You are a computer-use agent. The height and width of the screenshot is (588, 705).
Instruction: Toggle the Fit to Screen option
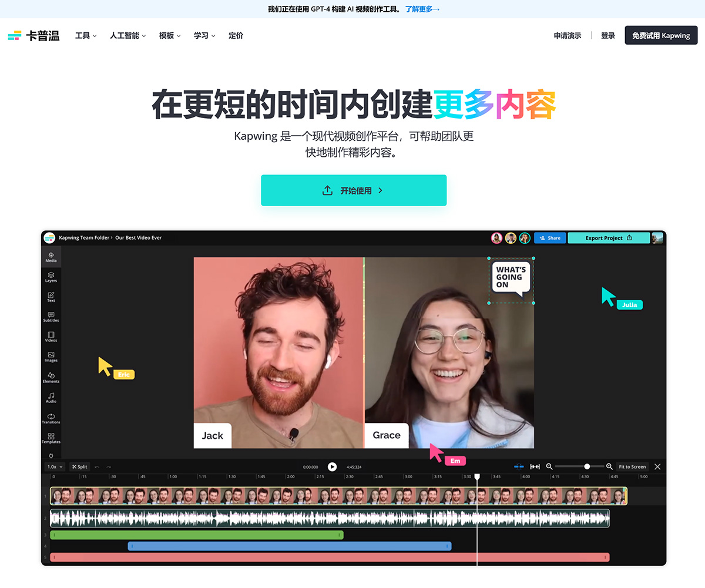click(632, 466)
